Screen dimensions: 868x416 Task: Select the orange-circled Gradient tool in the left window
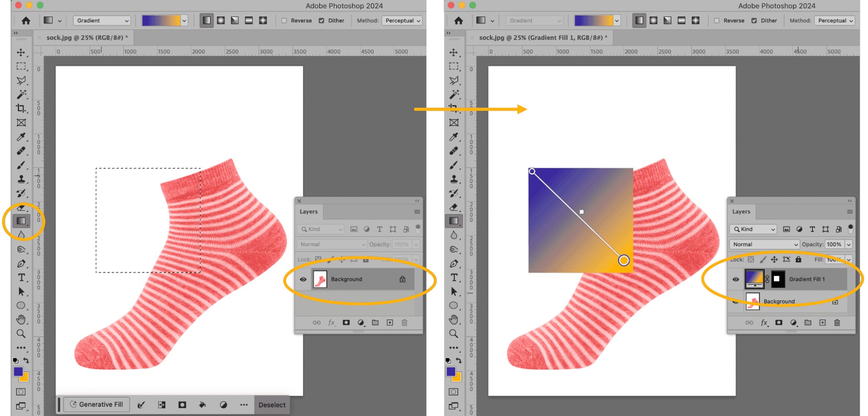[x=21, y=221]
